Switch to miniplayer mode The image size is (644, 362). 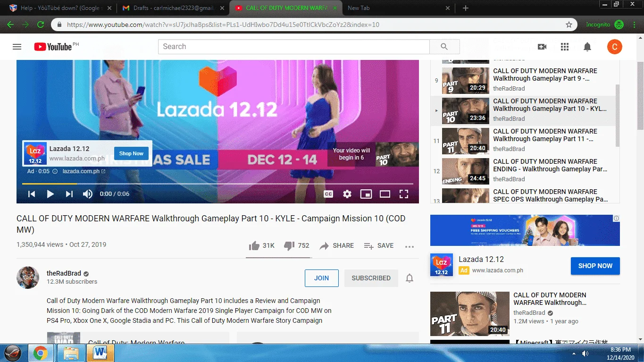tap(366, 194)
